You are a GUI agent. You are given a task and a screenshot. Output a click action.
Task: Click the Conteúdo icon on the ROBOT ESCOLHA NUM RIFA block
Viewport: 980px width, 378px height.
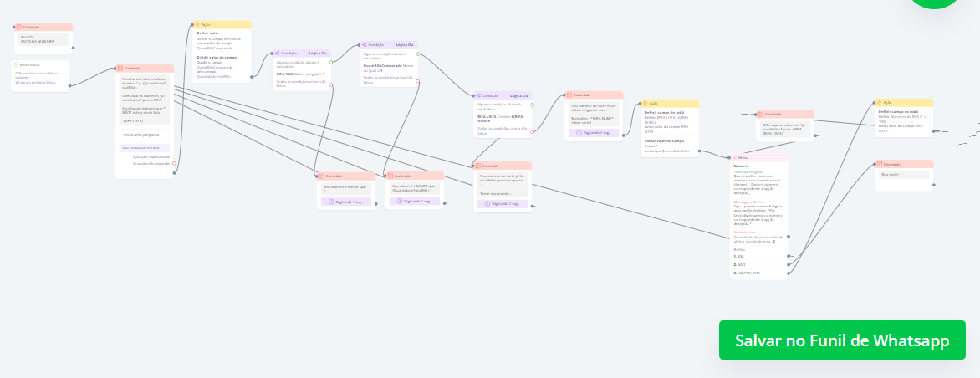[19, 27]
